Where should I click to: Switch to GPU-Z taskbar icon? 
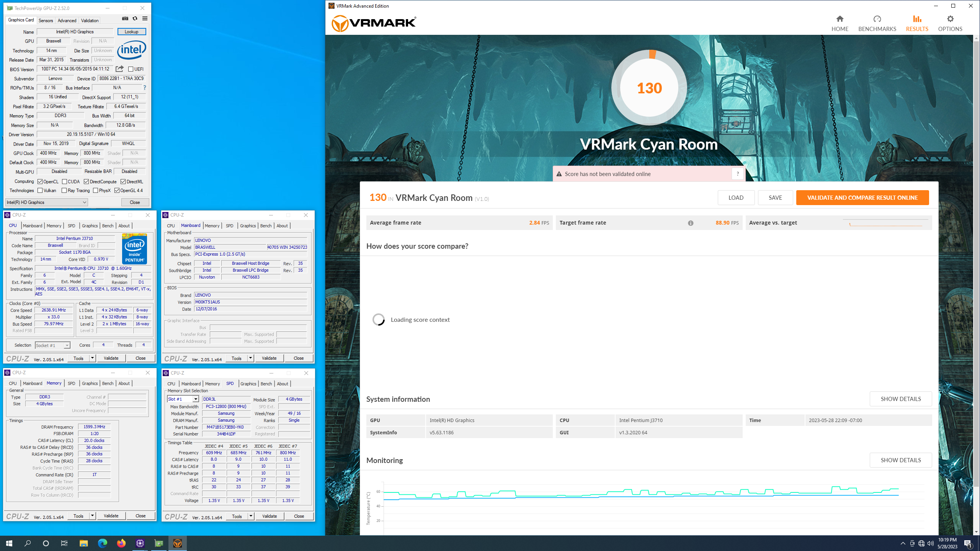coord(158,543)
